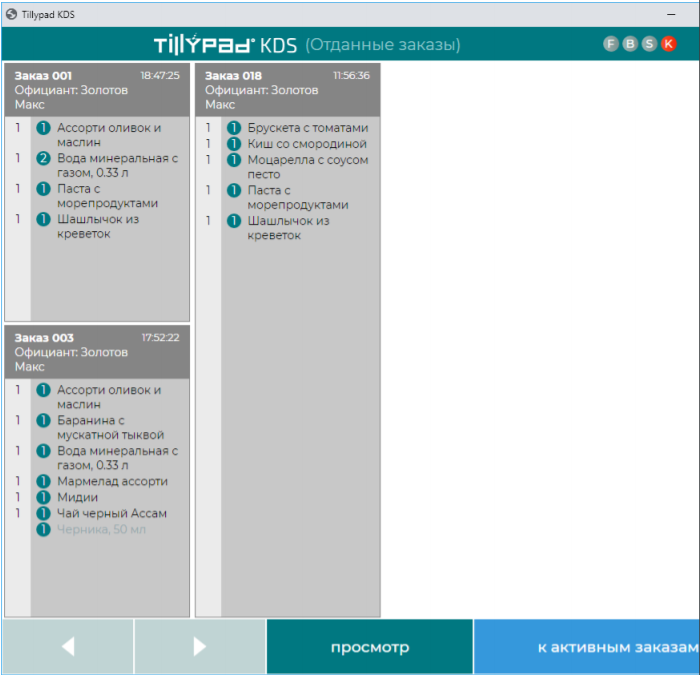Click timestamp 11:56:36 on Заказ 018
Image resolution: width=700 pixels, height=675 pixels.
(x=351, y=75)
